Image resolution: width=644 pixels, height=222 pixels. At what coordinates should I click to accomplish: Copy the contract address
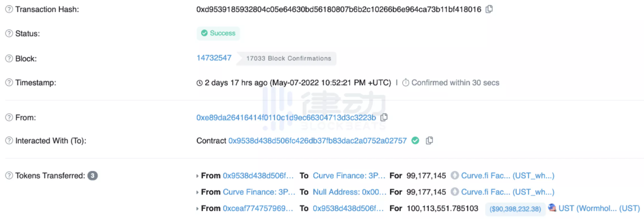(429, 141)
